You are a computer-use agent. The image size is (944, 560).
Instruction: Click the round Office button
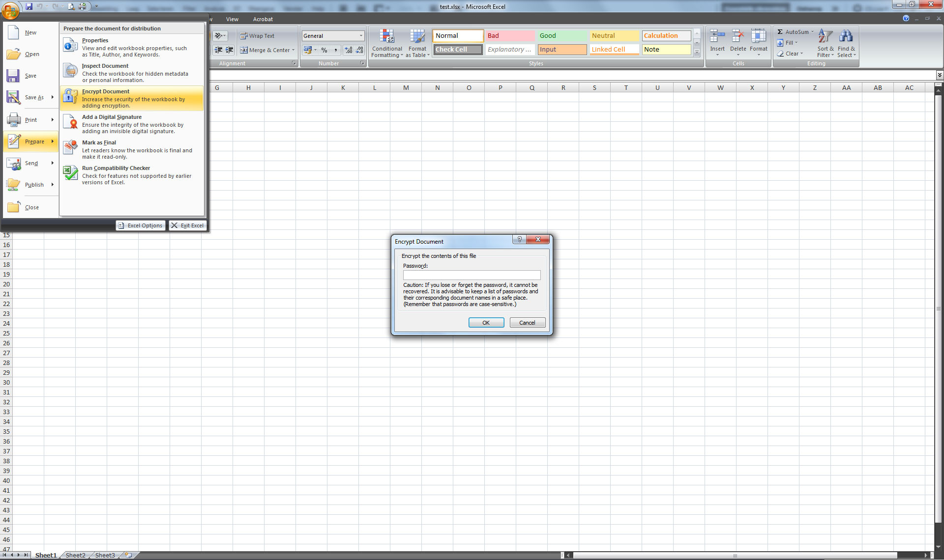[10, 10]
